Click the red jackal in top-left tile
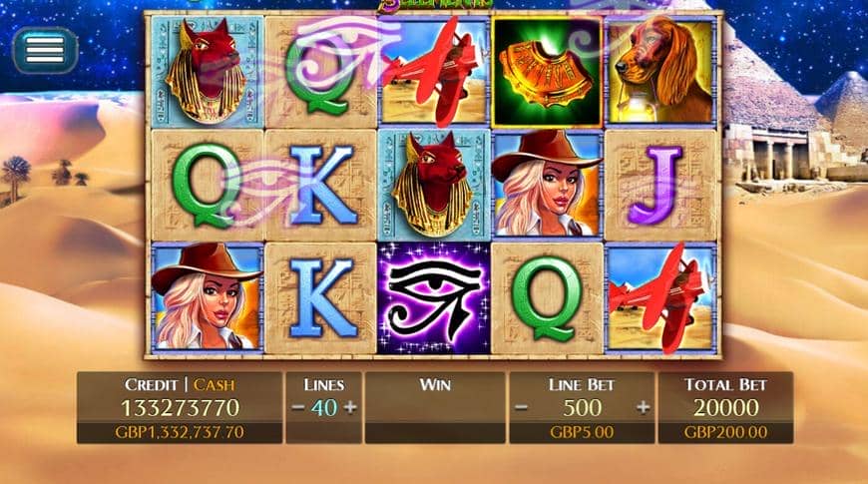The image size is (868, 484). pyautogui.click(x=208, y=72)
